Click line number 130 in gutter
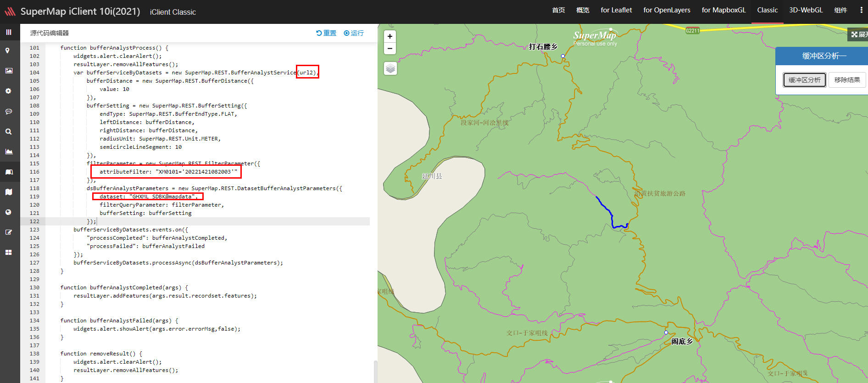The image size is (868, 383). pos(34,287)
